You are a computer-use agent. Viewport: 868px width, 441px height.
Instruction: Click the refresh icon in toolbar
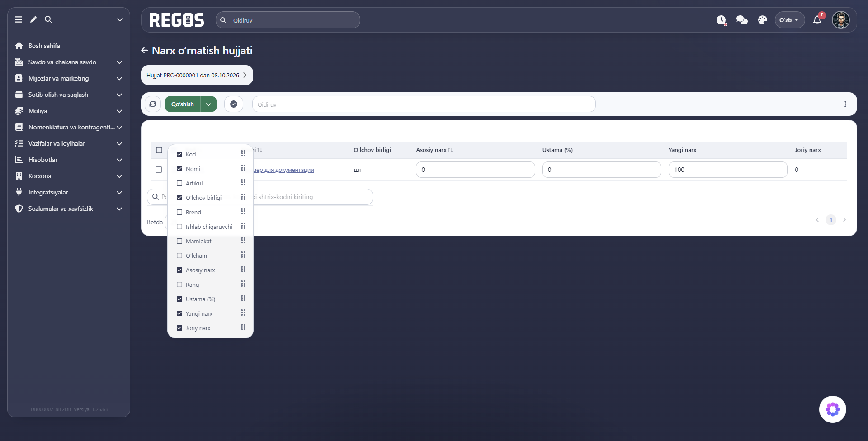[x=153, y=104]
